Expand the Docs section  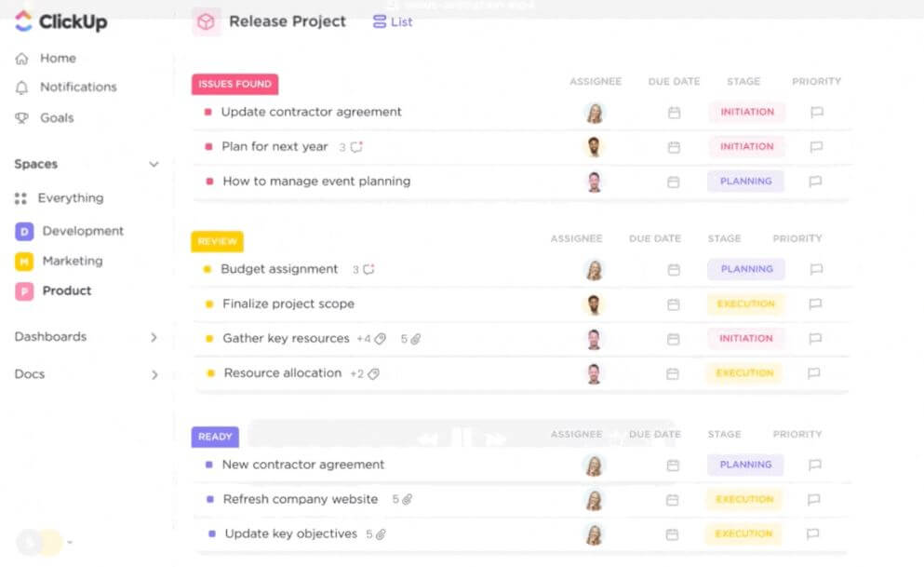154,375
